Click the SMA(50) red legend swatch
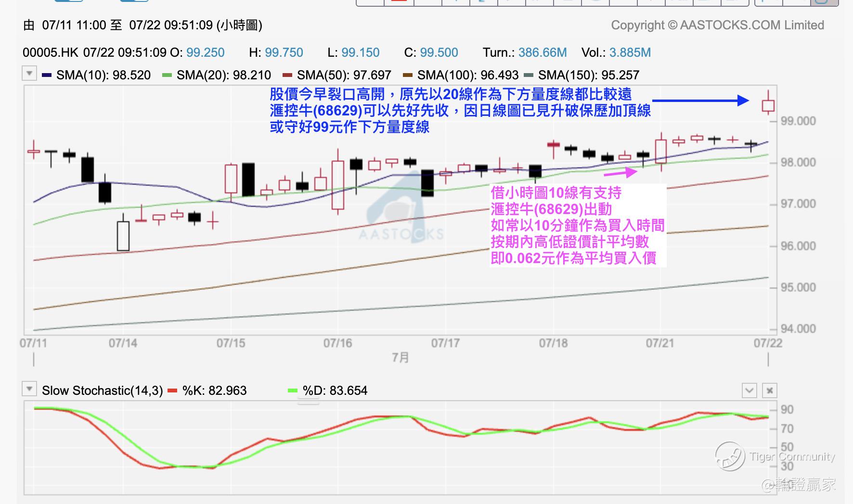The image size is (853, 504). click(x=287, y=76)
